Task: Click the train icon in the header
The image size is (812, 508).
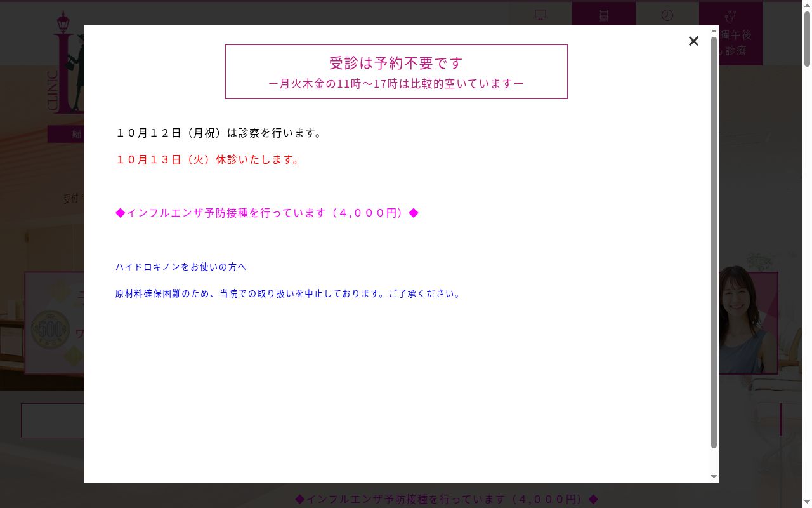Action: click(604, 15)
